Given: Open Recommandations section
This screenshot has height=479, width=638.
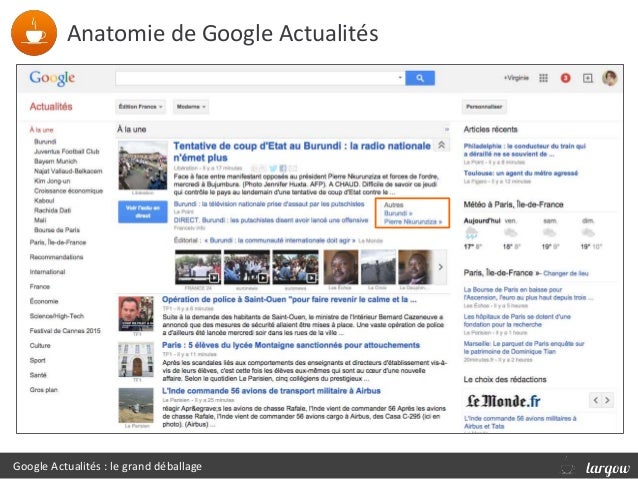Looking at the screenshot, I should [x=56, y=257].
